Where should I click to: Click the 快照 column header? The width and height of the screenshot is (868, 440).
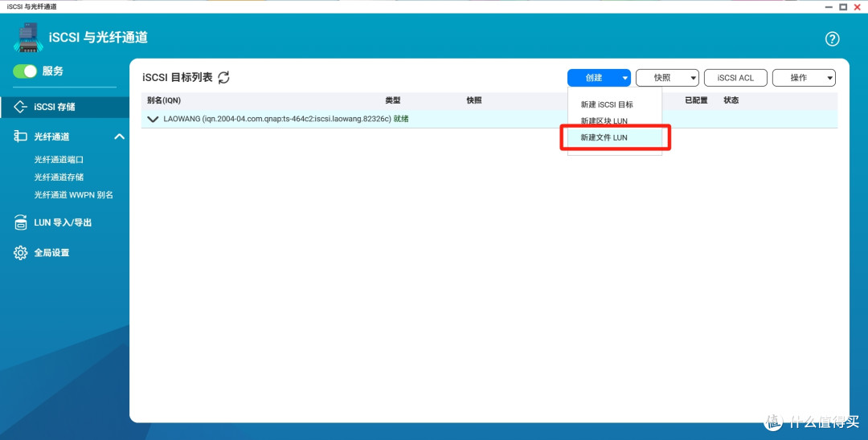(x=474, y=100)
